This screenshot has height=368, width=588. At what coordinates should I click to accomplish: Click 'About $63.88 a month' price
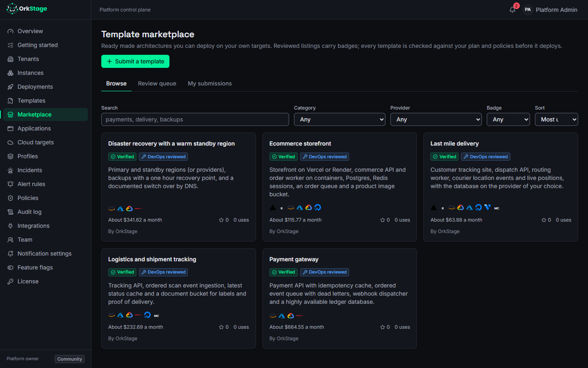457,220
